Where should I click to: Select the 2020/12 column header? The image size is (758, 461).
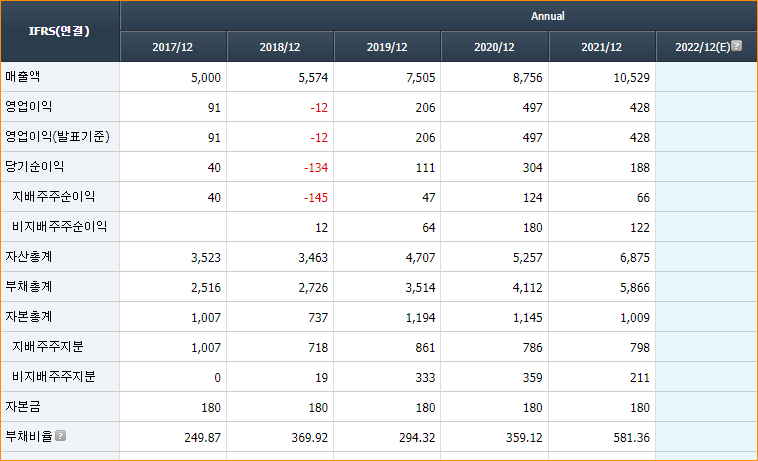point(495,47)
